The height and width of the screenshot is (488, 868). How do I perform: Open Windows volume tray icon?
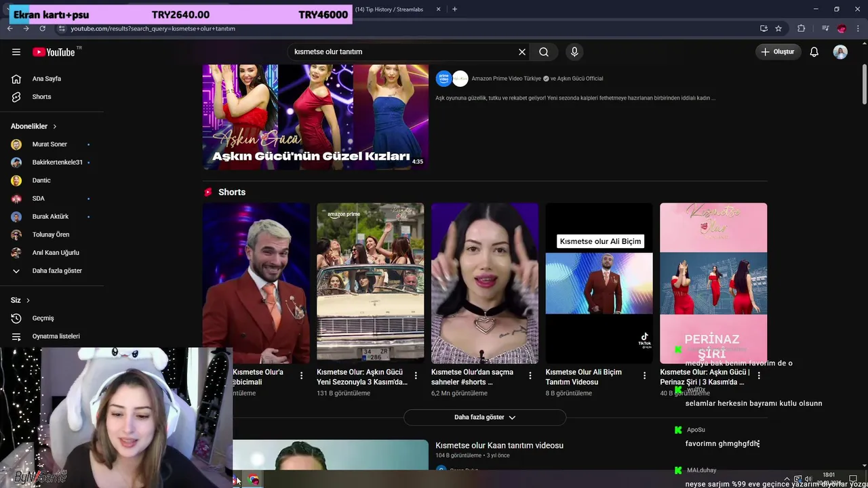[808, 479]
